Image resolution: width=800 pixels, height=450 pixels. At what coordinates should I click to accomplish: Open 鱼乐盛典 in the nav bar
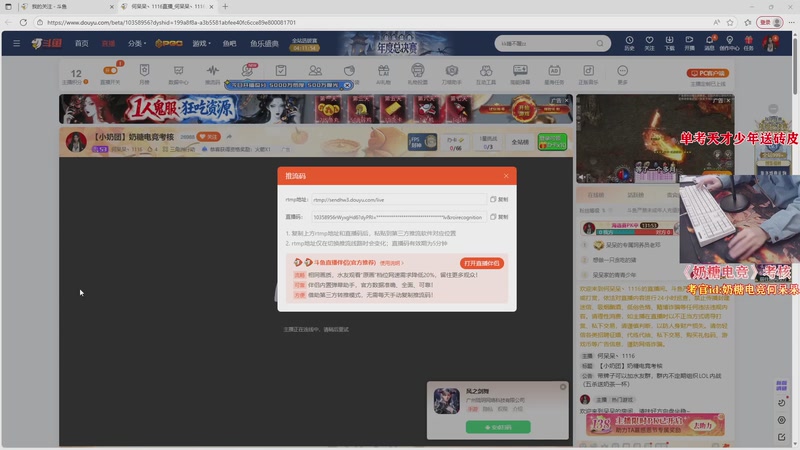(264, 43)
